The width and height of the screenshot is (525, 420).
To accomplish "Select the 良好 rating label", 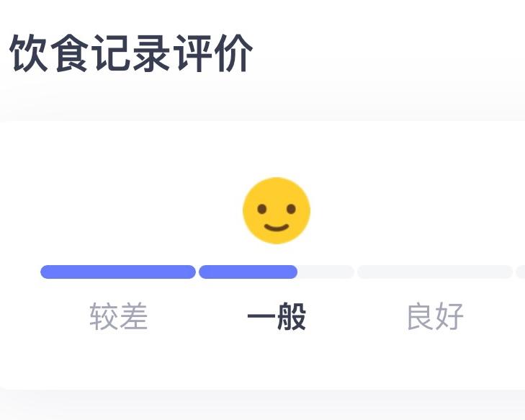I will (435, 317).
